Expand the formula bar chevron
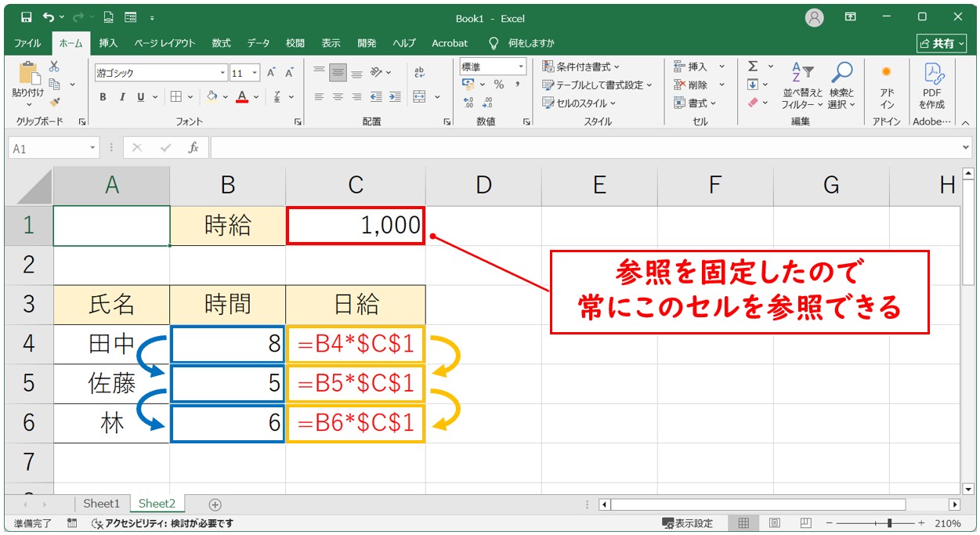This screenshot has height=535, width=980. point(966,147)
